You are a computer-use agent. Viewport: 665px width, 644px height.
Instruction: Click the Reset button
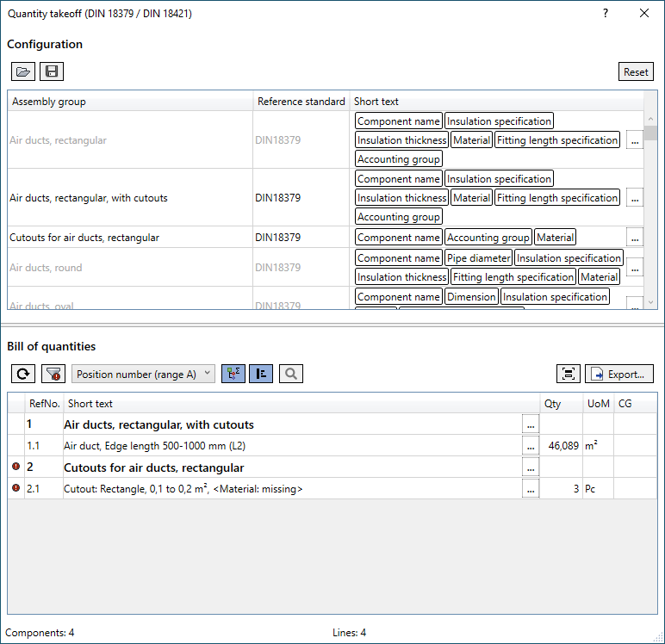point(636,71)
